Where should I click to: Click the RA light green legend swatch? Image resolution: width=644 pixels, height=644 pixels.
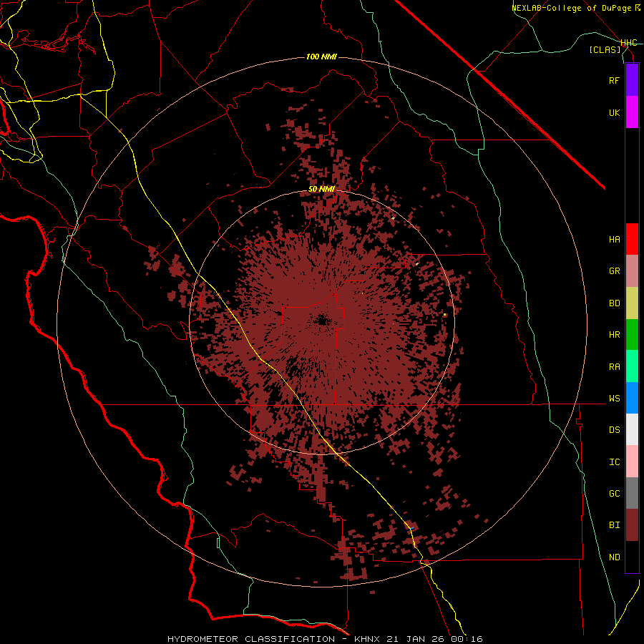pyautogui.click(x=632, y=366)
